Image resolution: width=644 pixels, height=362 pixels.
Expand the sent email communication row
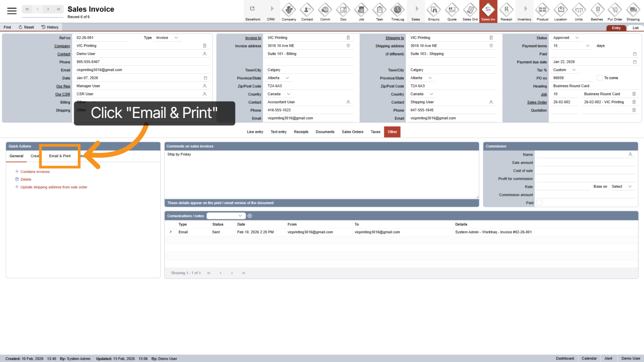170,232
